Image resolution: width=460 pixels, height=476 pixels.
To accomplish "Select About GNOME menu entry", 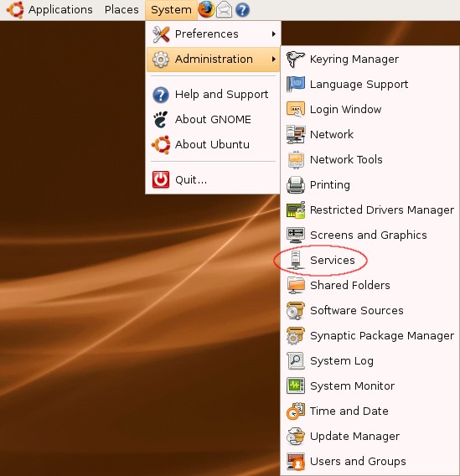I will pos(213,119).
